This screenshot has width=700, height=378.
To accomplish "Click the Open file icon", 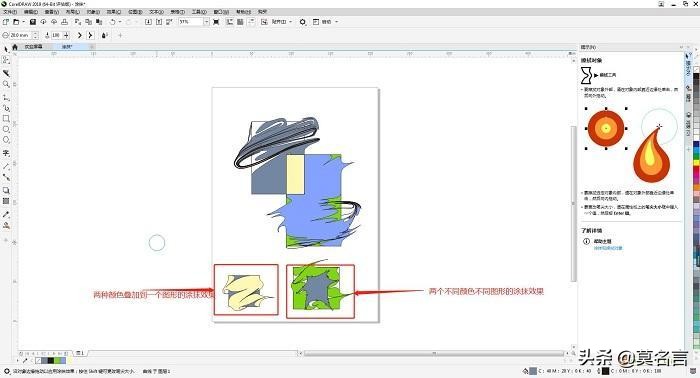I will 16,21.
